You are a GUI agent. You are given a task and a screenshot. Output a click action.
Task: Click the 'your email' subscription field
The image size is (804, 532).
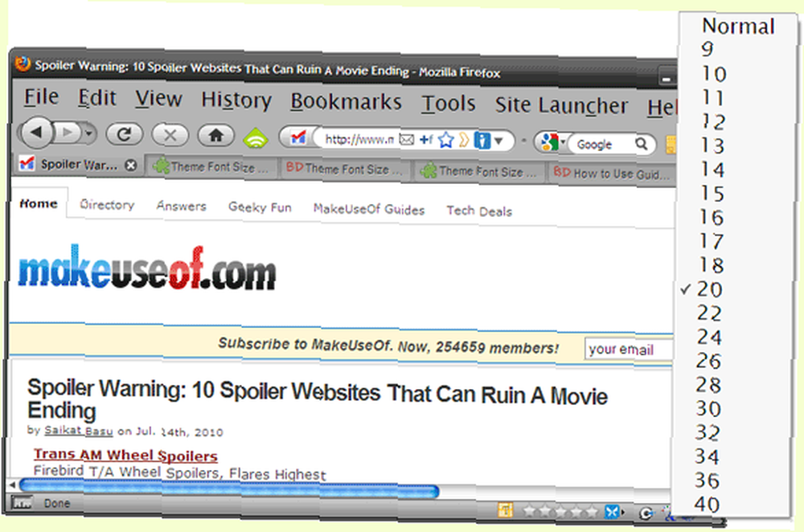[x=629, y=350]
